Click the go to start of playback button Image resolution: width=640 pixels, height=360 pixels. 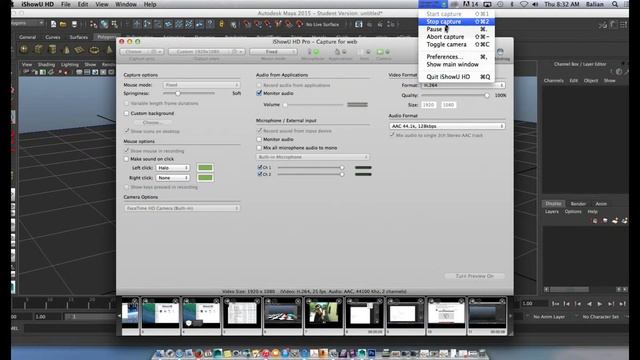(556, 304)
